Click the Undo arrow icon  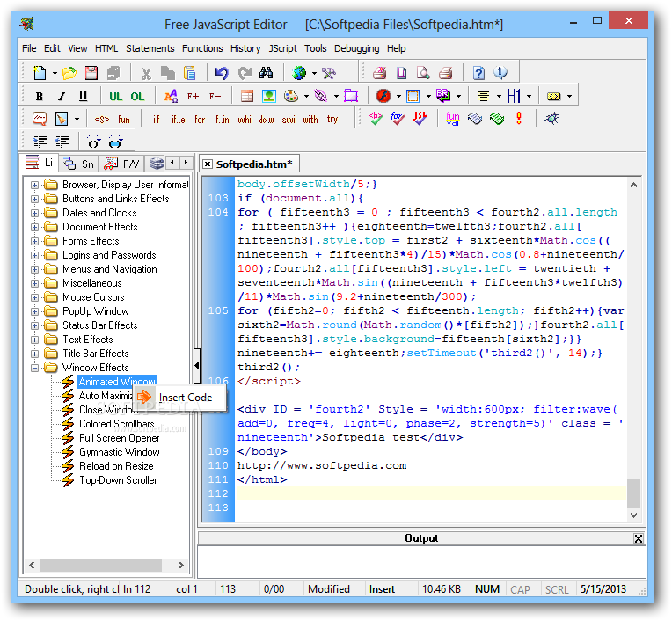222,73
